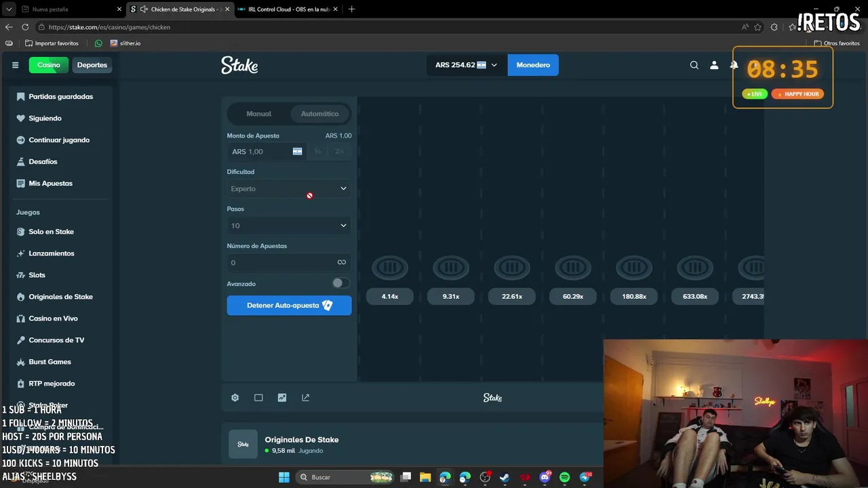Reload the page with the refresh icon

point(25,27)
